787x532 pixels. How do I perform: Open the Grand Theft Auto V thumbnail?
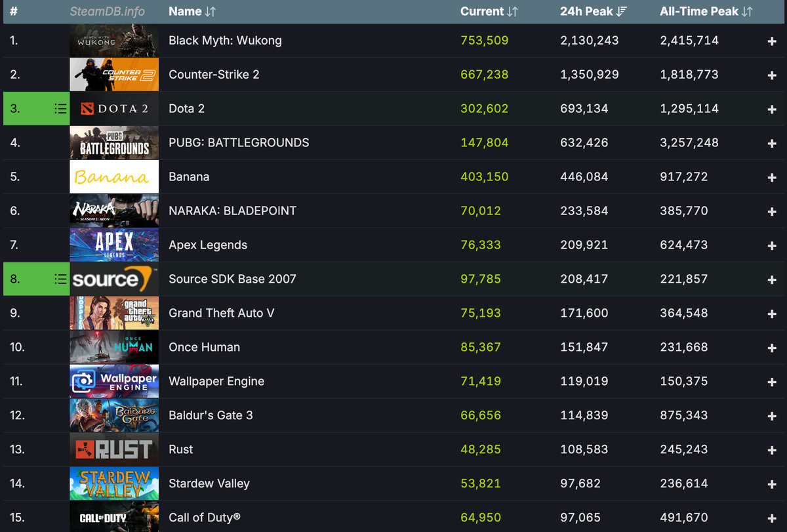(114, 314)
